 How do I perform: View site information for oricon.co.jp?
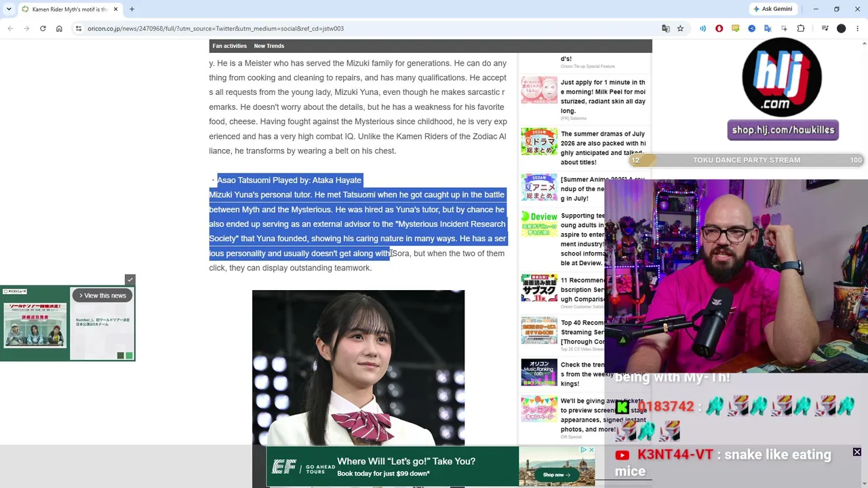[x=79, y=28]
